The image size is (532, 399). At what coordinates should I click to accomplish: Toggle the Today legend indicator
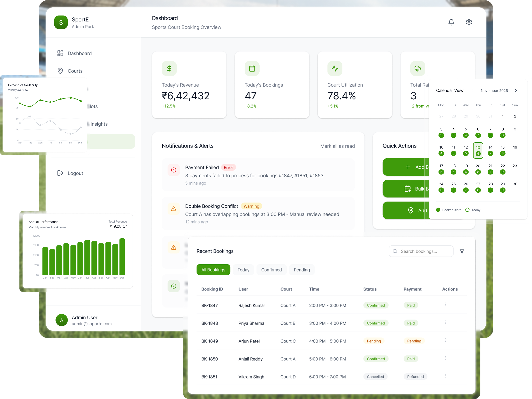(467, 210)
